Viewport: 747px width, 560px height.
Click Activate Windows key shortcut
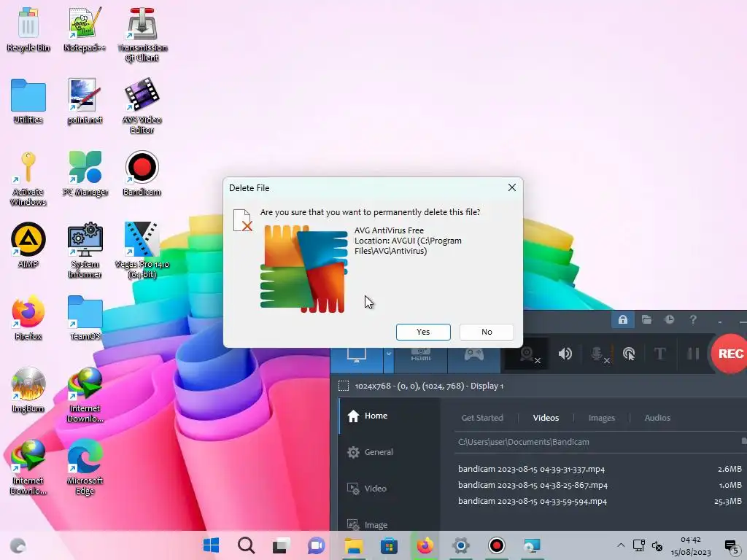[x=28, y=178]
